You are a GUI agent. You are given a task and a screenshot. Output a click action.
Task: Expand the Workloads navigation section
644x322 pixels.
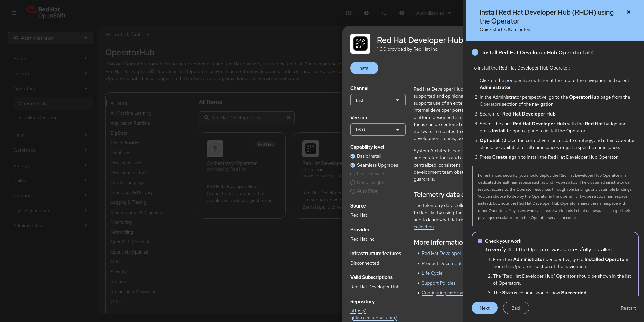[x=50, y=150]
